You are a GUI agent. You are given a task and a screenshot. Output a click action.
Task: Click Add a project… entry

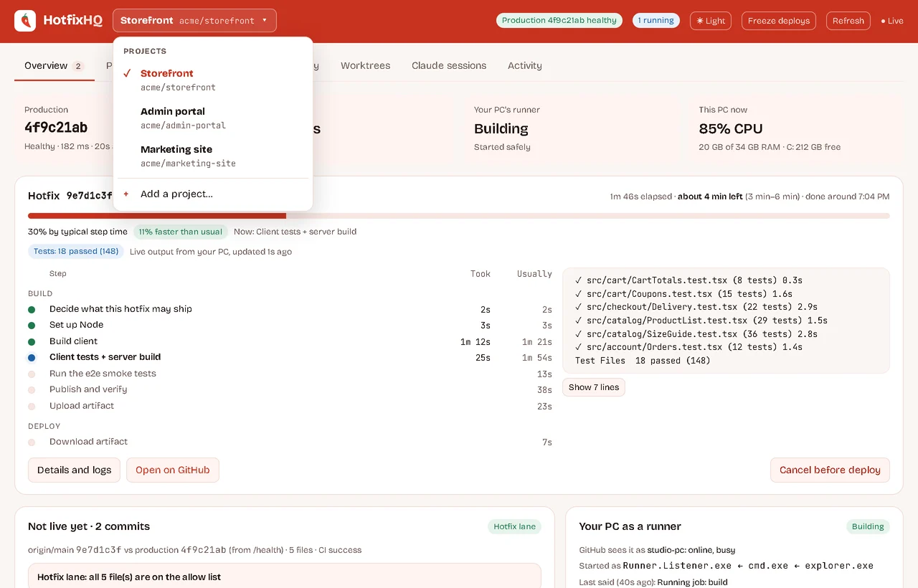(213, 194)
